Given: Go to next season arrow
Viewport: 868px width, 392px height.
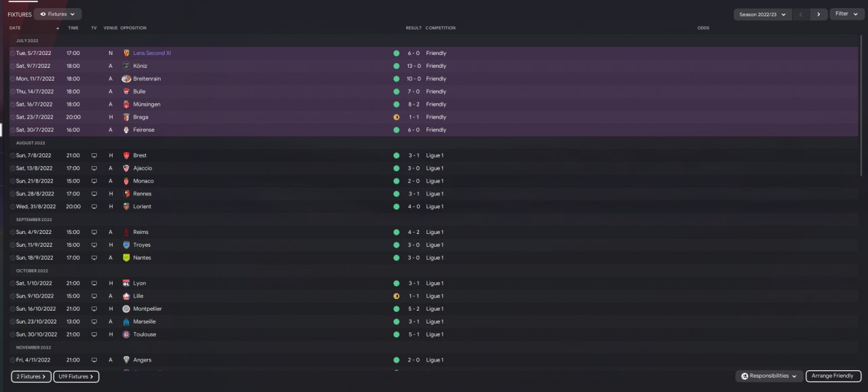Looking at the screenshot, I should click(819, 14).
